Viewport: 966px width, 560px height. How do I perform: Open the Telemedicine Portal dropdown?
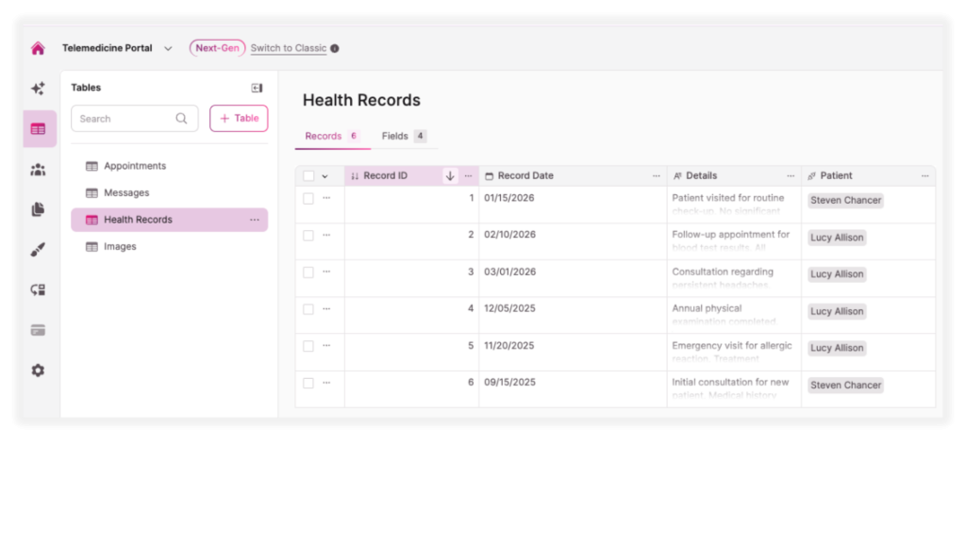point(168,47)
